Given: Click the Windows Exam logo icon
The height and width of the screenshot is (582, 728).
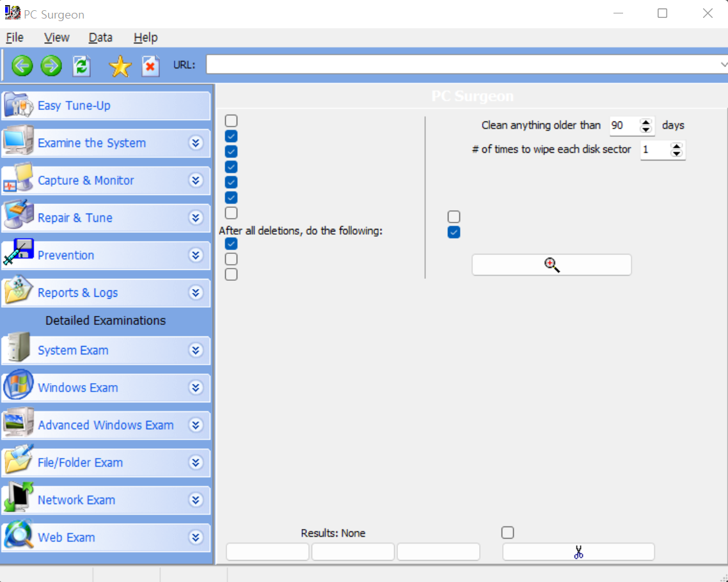Looking at the screenshot, I should (x=18, y=385).
